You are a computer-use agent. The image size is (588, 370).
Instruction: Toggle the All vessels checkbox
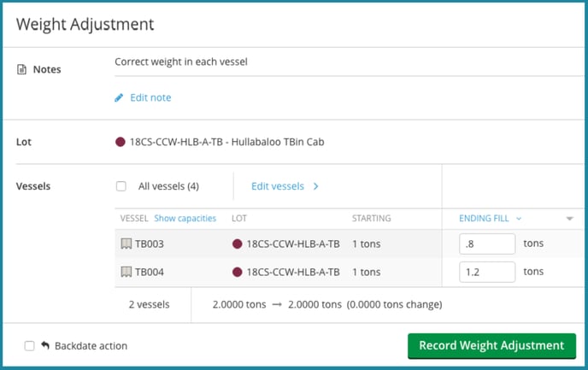[121, 186]
